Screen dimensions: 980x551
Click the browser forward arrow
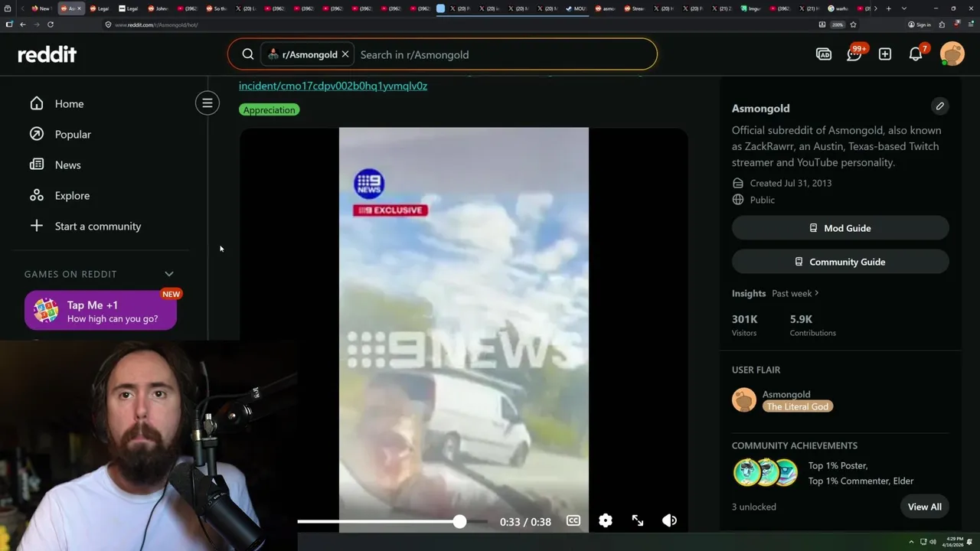(36, 24)
